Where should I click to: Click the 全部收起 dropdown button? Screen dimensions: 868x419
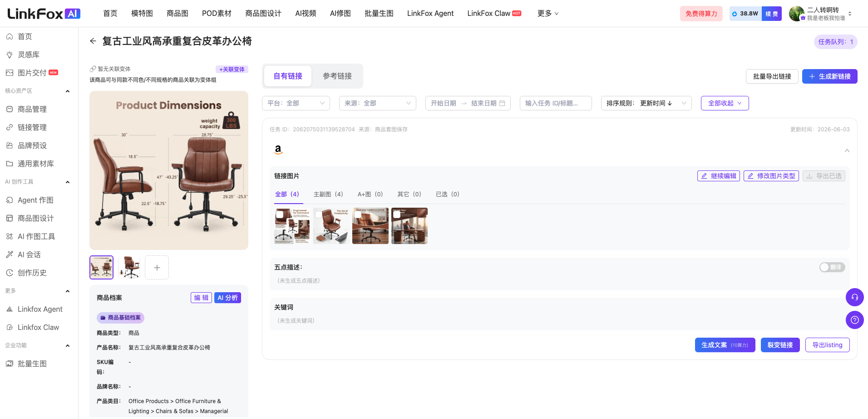click(x=725, y=103)
